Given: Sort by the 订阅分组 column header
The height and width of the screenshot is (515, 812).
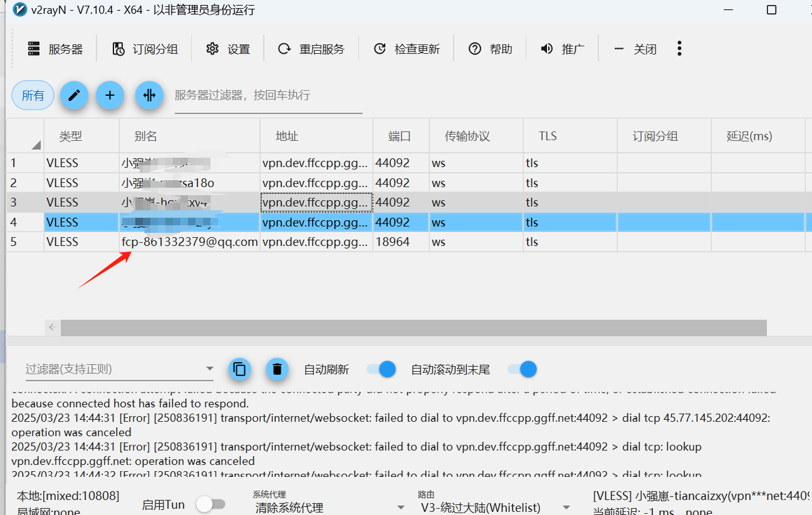Looking at the screenshot, I should [x=664, y=136].
